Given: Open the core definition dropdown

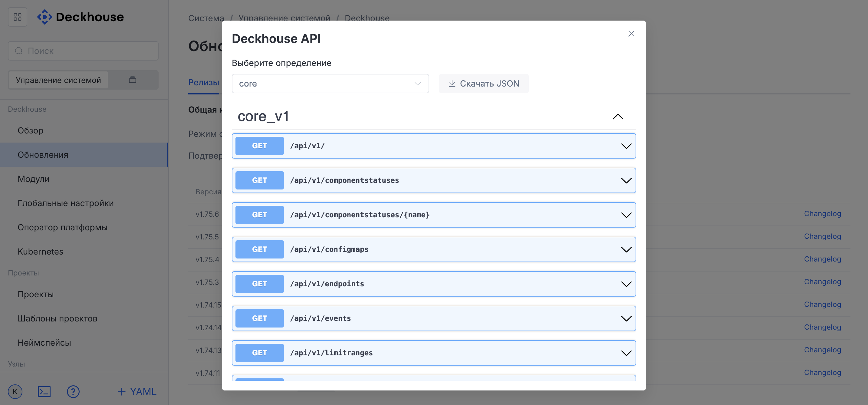Looking at the screenshot, I should point(330,84).
